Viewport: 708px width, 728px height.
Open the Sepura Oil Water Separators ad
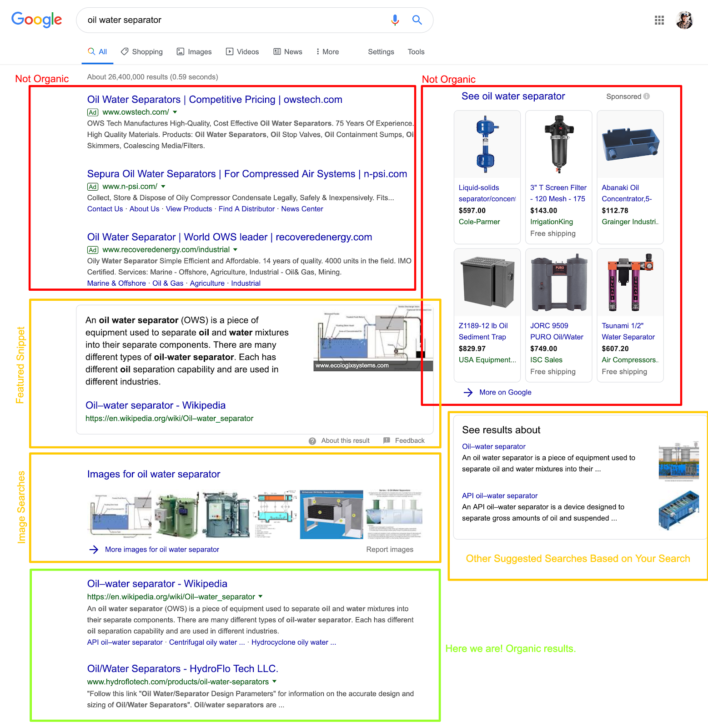click(x=247, y=174)
